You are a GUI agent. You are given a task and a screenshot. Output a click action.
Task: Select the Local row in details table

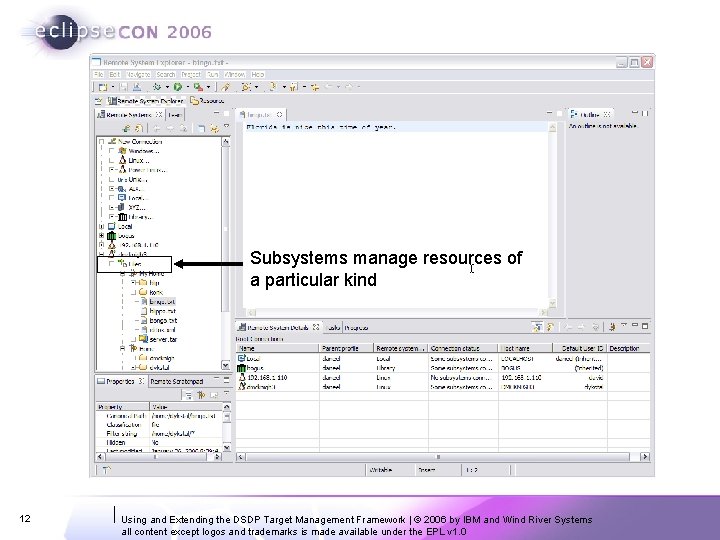pos(443,358)
